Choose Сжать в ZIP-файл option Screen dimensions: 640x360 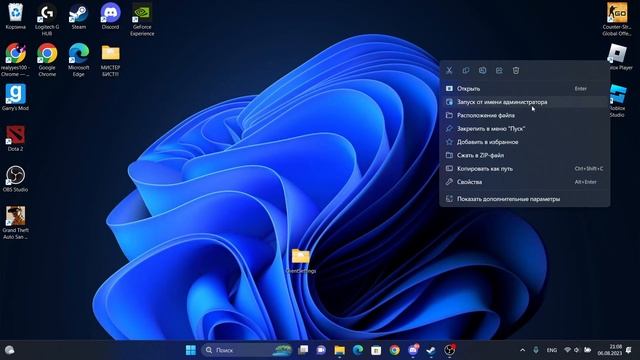pyautogui.click(x=524, y=156)
